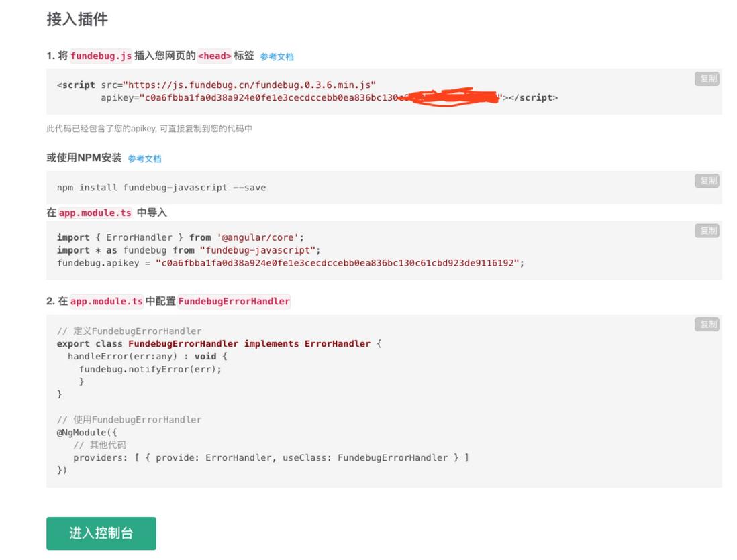Click the note 此代码已经包含了您的apikey
This screenshot has width=737, height=560.
[x=150, y=128]
